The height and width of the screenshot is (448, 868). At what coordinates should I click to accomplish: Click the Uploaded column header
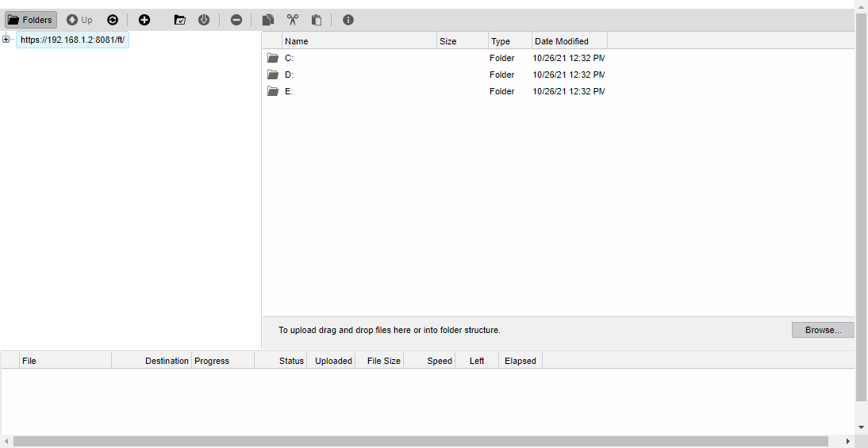[x=331, y=361]
